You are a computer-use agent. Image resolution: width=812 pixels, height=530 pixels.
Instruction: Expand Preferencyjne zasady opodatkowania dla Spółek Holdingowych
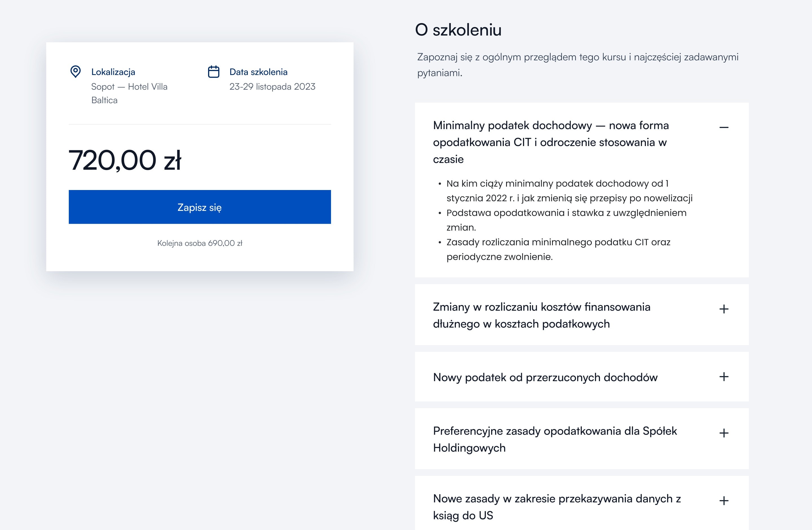point(724,433)
